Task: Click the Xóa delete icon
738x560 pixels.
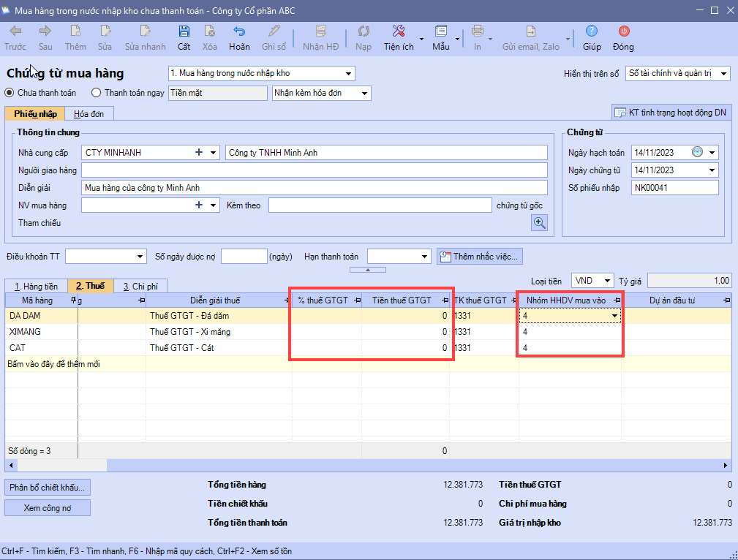Action: click(210, 31)
